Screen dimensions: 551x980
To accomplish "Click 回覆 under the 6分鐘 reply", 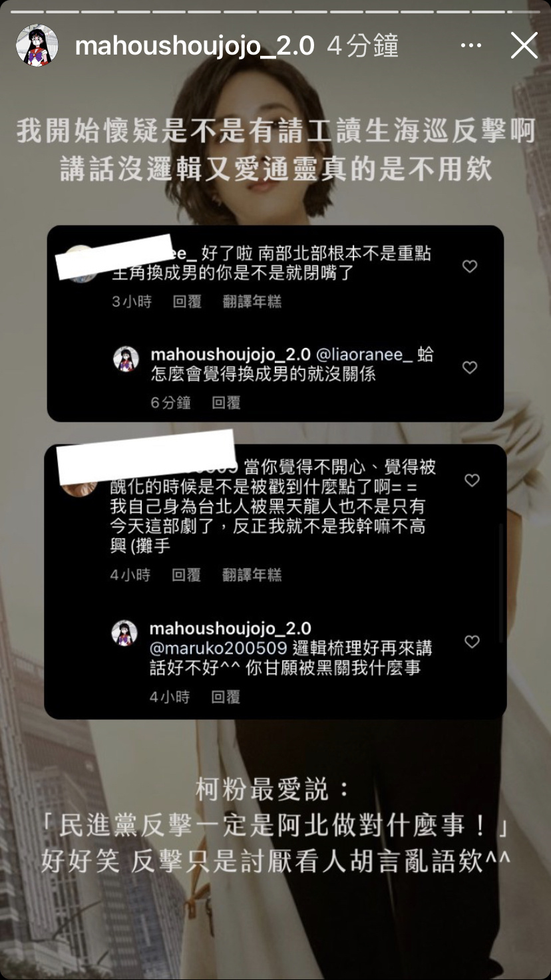I will click(226, 403).
